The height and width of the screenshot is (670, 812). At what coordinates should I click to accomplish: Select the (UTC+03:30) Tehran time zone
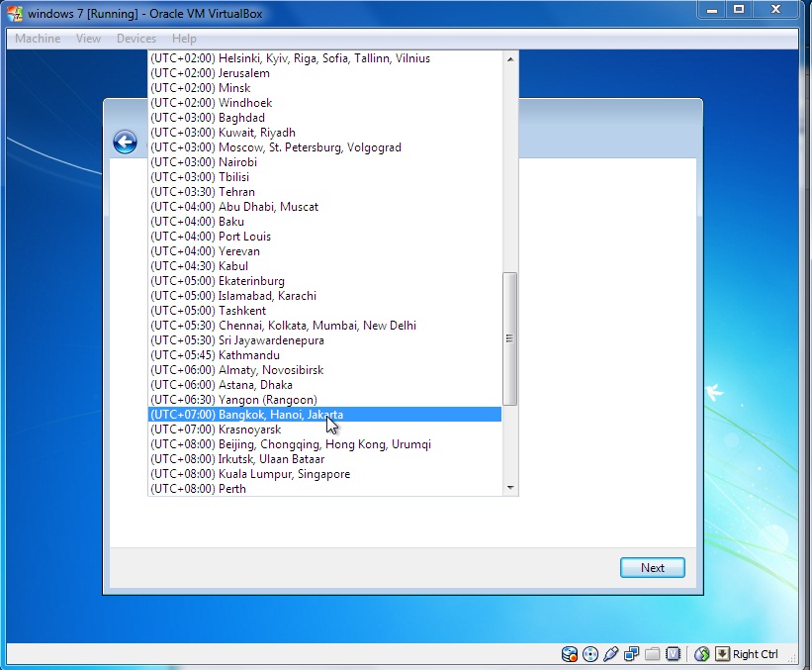click(324, 192)
